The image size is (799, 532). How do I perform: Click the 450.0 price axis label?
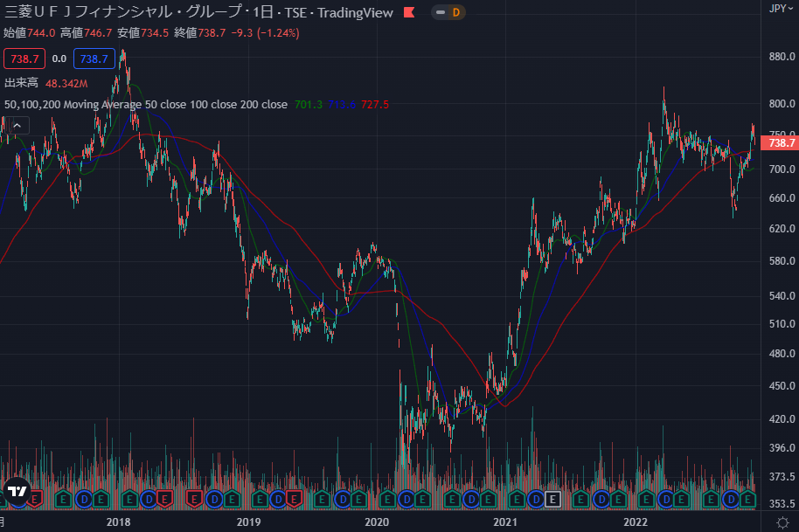pyautogui.click(x=782, y=386)
